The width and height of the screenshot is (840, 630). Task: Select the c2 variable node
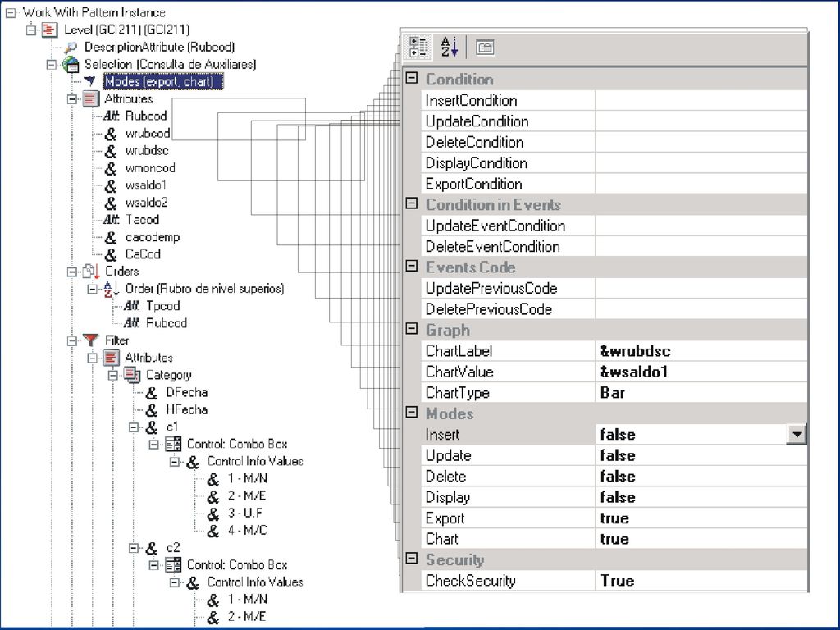[172, 547]
